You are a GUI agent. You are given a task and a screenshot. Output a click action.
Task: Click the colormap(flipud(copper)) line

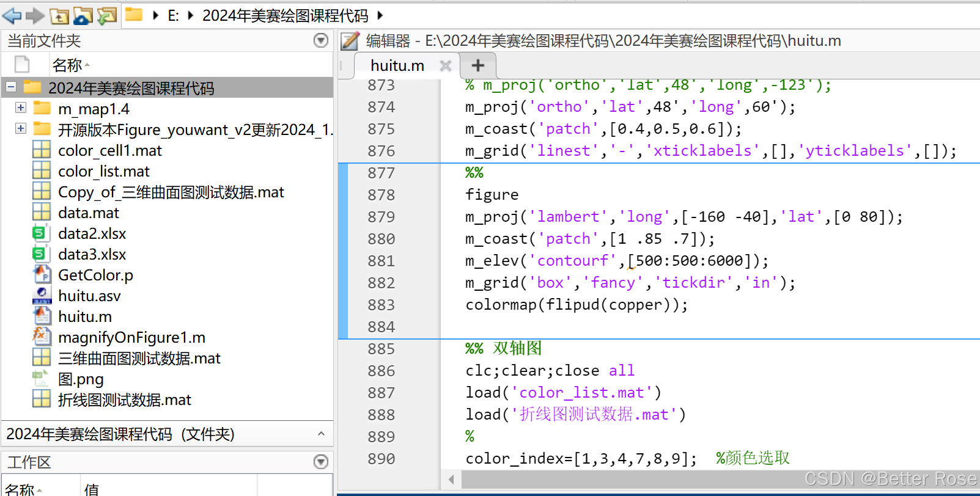pyautogui.click(x=577, y=305)
